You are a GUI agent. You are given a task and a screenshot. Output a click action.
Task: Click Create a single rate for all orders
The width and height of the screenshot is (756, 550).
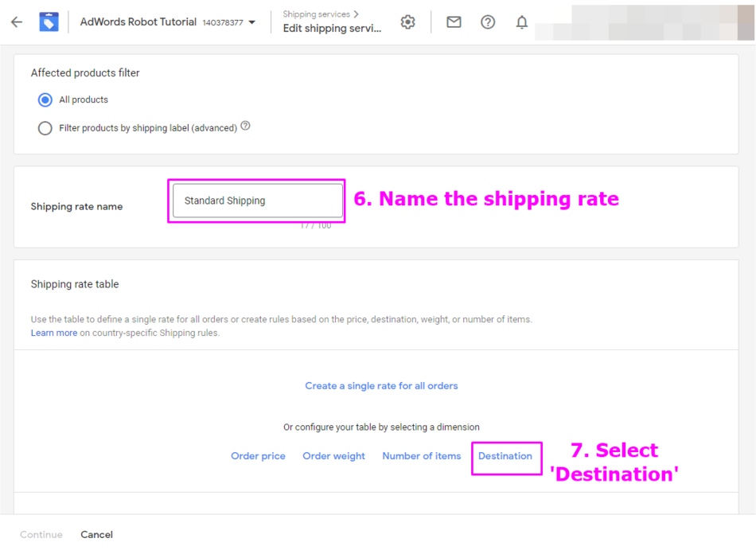(x=381, y=386)
